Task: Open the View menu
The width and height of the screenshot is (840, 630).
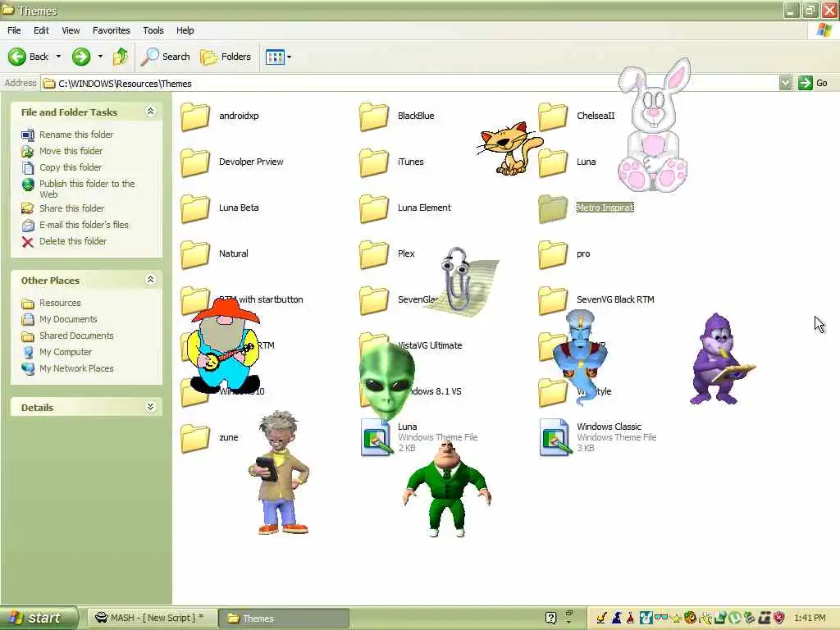Action: pos(71,30)
